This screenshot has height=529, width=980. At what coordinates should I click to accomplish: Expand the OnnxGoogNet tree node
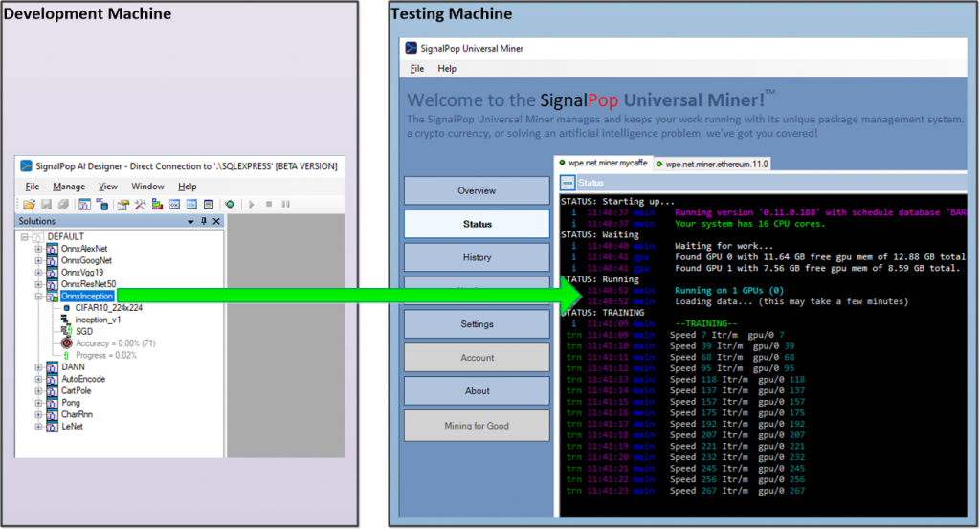pyautogui.click(x=38, y=260)
